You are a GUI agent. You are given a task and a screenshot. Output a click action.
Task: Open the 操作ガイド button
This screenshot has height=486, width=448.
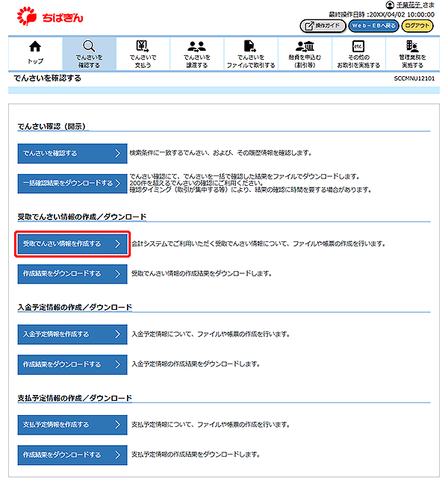323,25
